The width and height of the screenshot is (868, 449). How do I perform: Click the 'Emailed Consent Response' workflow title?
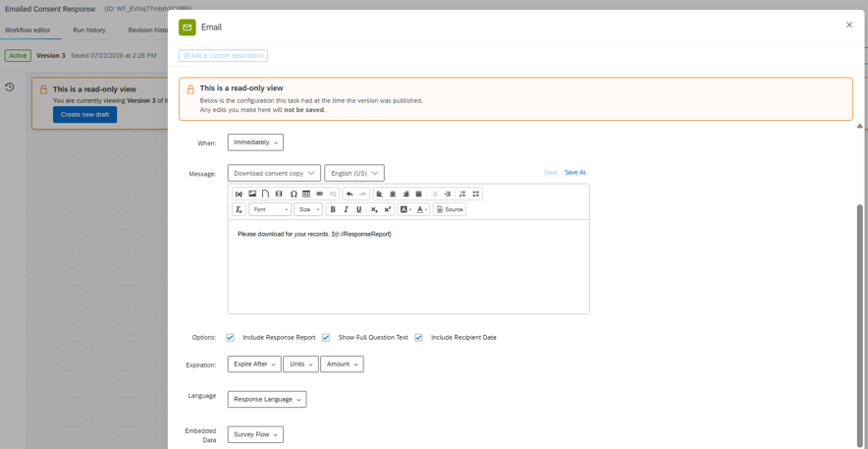[x=50, y=10]
